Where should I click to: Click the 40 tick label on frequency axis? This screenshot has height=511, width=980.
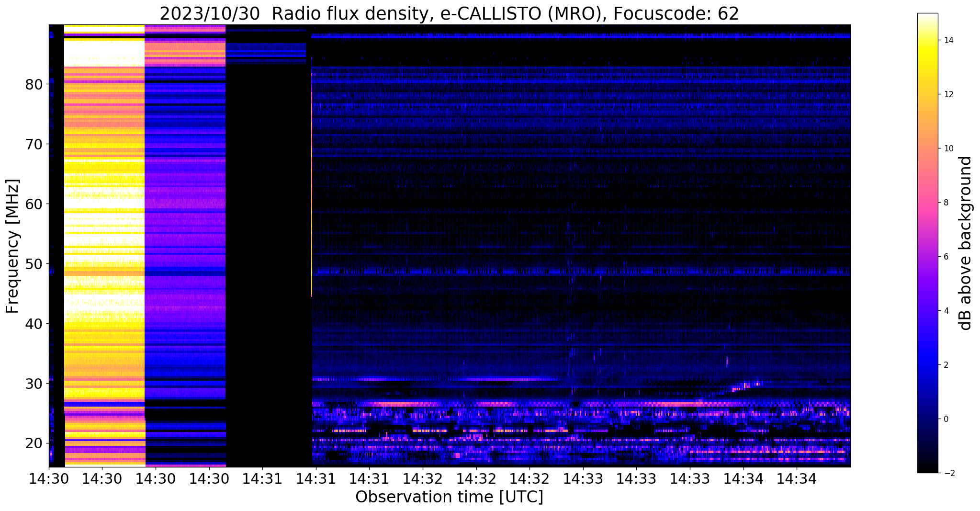34,324
